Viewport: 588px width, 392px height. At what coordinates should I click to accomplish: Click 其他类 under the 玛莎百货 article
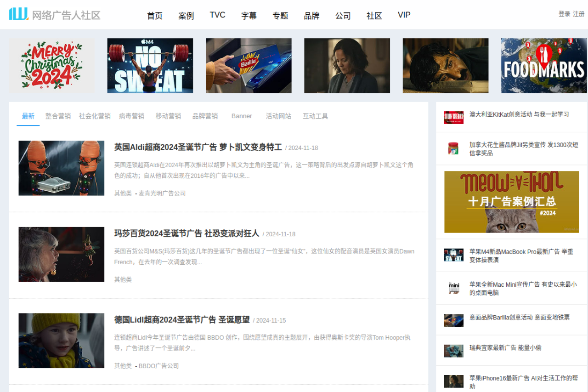point(123,279)
